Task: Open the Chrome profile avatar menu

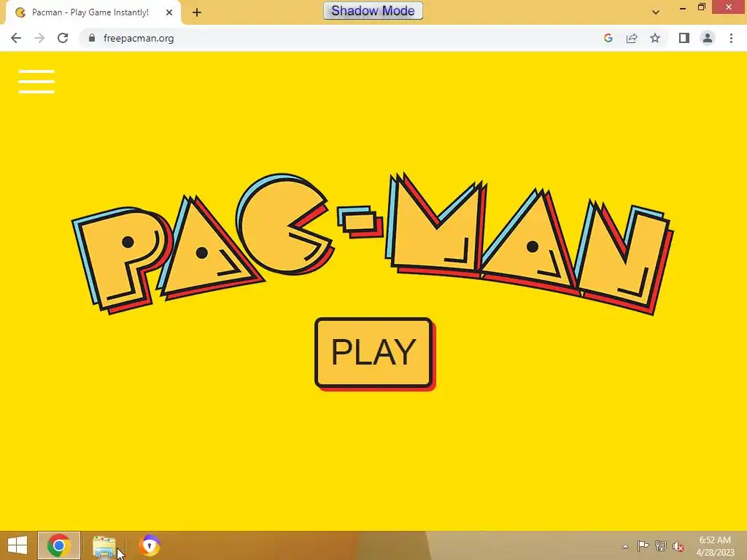Action: 708,38
